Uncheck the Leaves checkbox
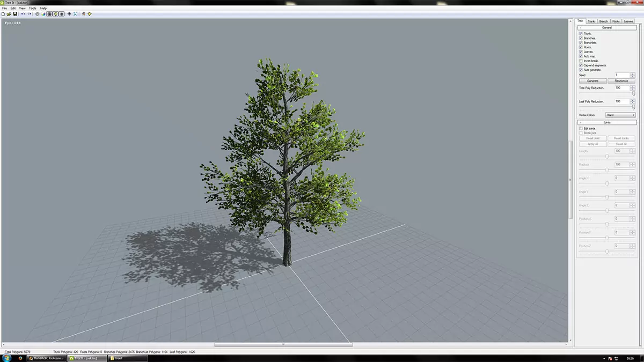This screenshot has width=644, height=362. (x=581, y=51)
